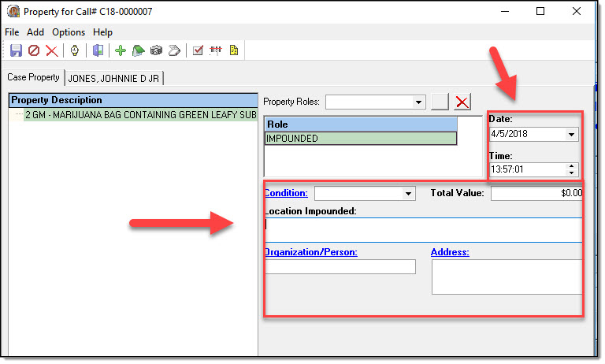605x364 pixels.
Task: Click the yellow note document icon
Action: [x=233, y=50]
